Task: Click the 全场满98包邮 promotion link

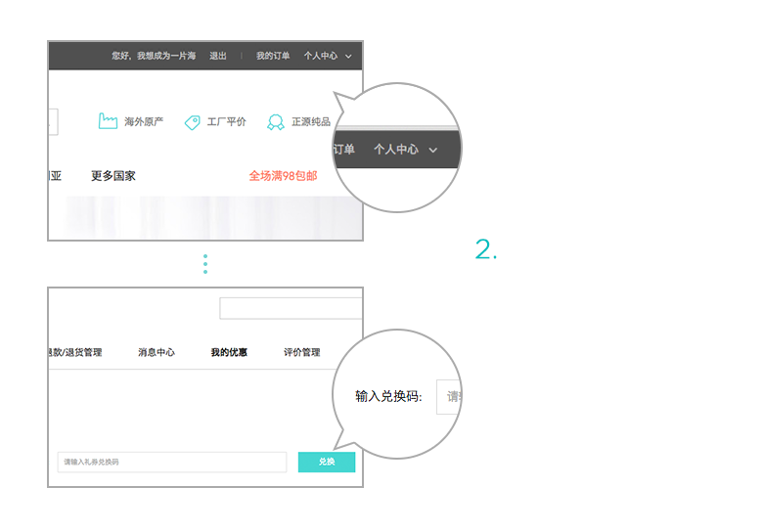Action: (x=284, y=176)
